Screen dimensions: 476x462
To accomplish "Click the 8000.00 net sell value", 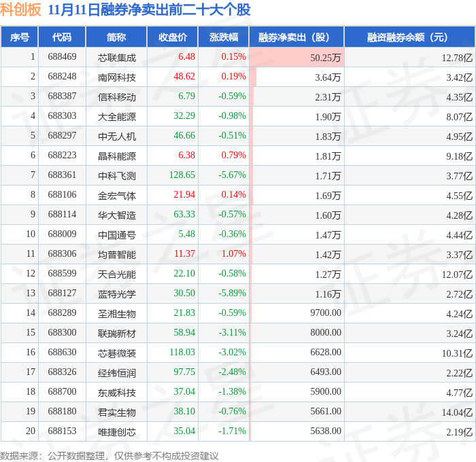I will point(326,333).
